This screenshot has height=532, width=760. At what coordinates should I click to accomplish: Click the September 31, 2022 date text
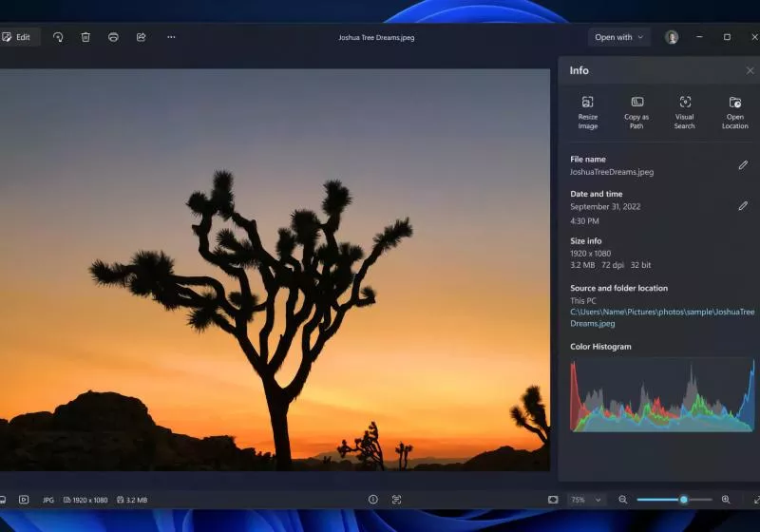(605, 206)
